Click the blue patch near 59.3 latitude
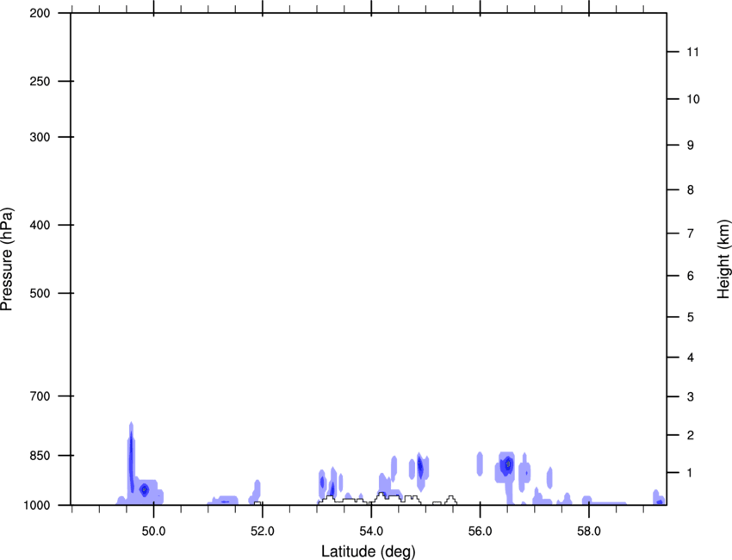This screenshot has width=732, height=560. 658,499
